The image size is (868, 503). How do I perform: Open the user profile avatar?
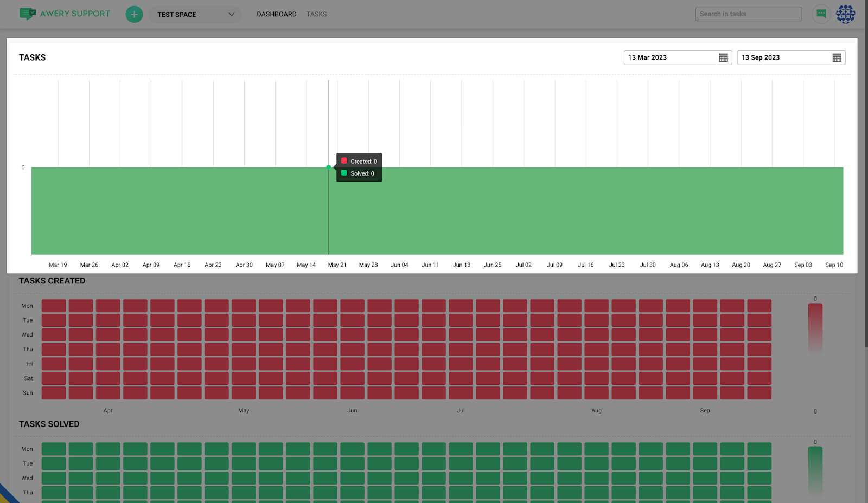pos(845,14)
